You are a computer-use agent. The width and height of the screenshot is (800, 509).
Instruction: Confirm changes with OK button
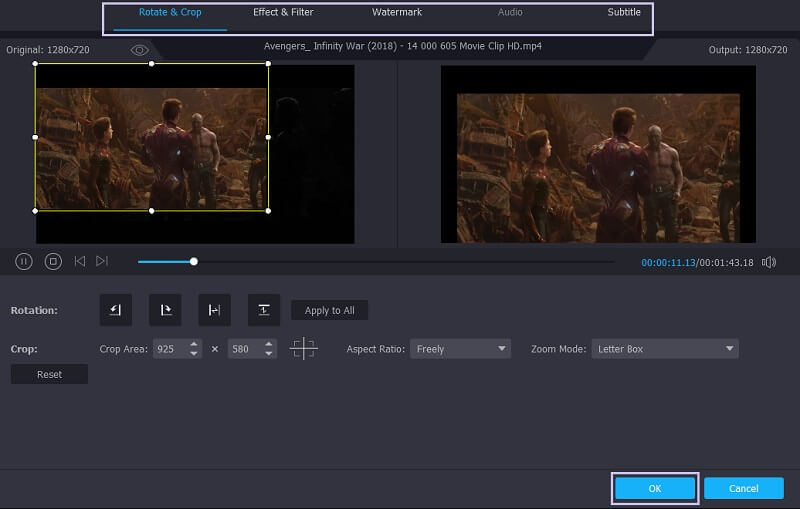655,488
